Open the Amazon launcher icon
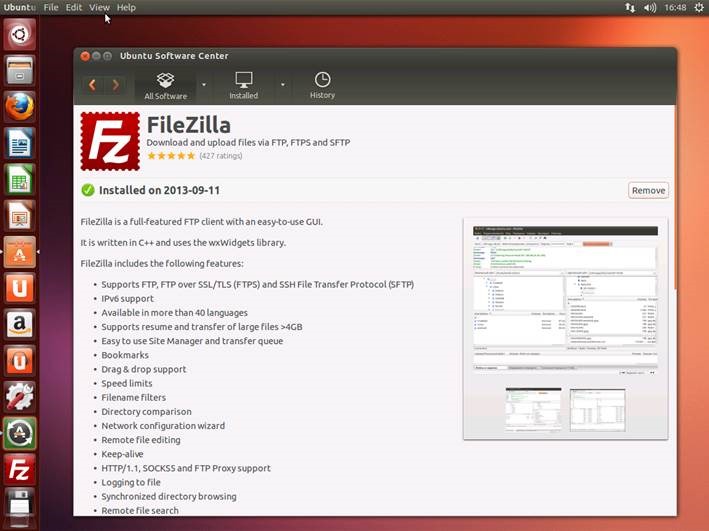709x531 pixels. (19, 324)
